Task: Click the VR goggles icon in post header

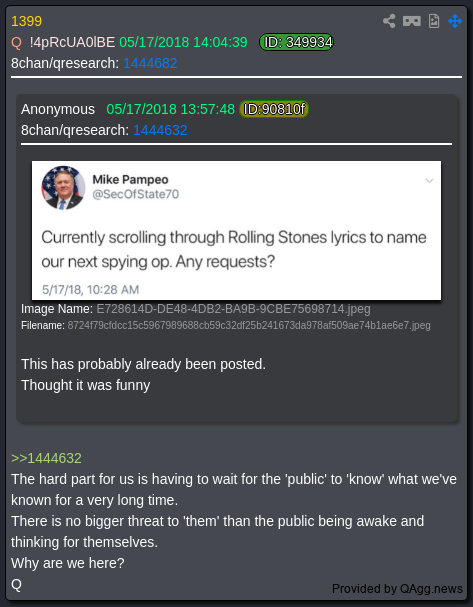Action: [411, 21]
